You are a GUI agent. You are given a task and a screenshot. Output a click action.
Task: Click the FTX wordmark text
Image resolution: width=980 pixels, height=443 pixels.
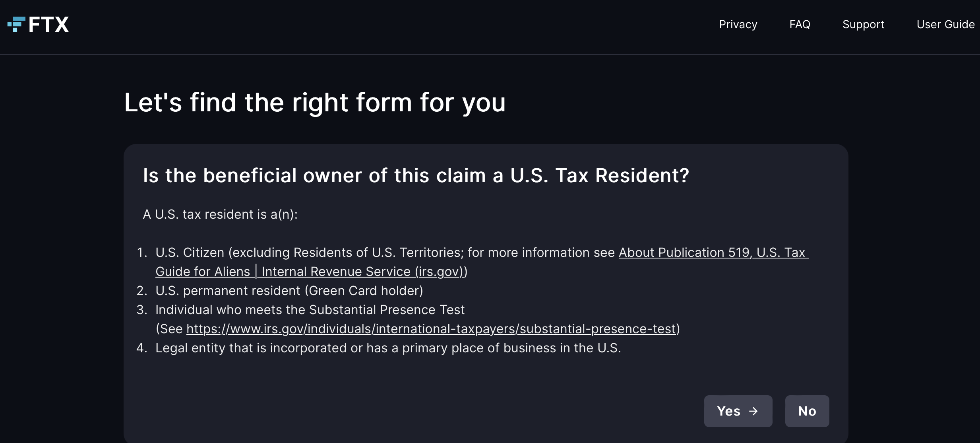coord(48,25)
